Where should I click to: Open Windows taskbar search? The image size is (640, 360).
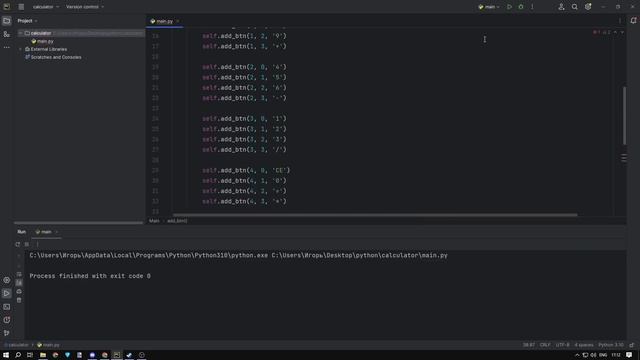(18, 355)
